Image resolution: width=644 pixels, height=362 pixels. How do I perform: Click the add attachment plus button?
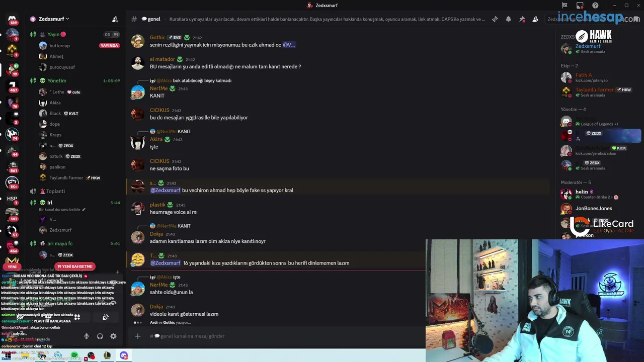click(x=138, y=336)
